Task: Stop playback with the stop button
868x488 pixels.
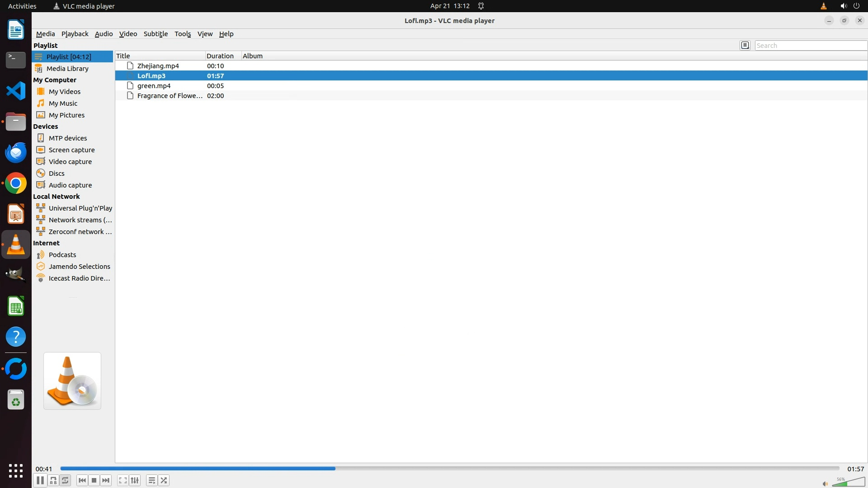Action: tap(94, 480)
